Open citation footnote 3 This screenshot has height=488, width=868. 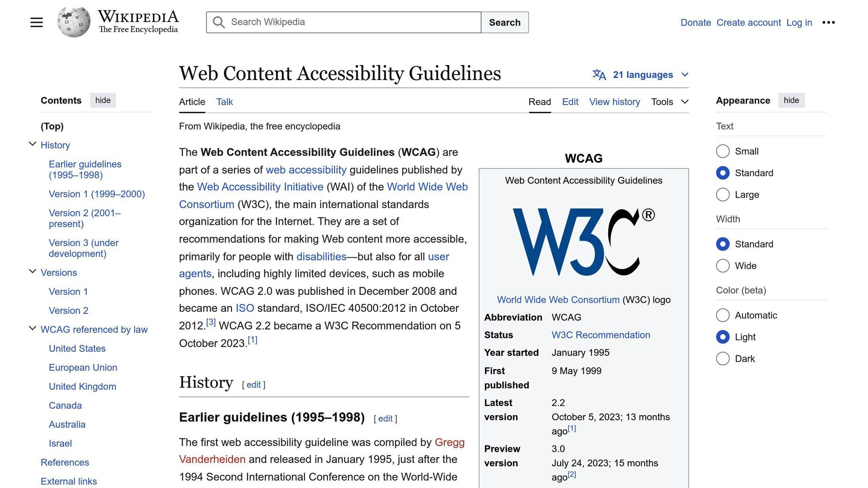(211, 322)
